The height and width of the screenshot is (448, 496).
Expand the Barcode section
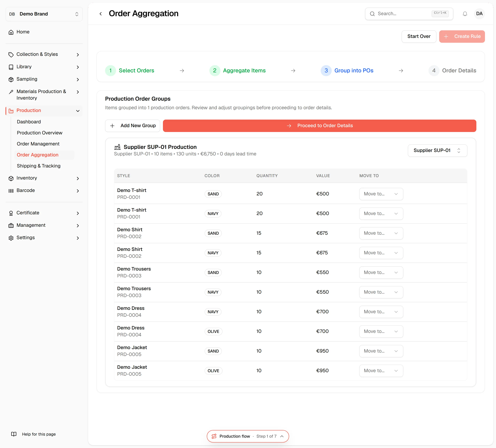[78, 191]
